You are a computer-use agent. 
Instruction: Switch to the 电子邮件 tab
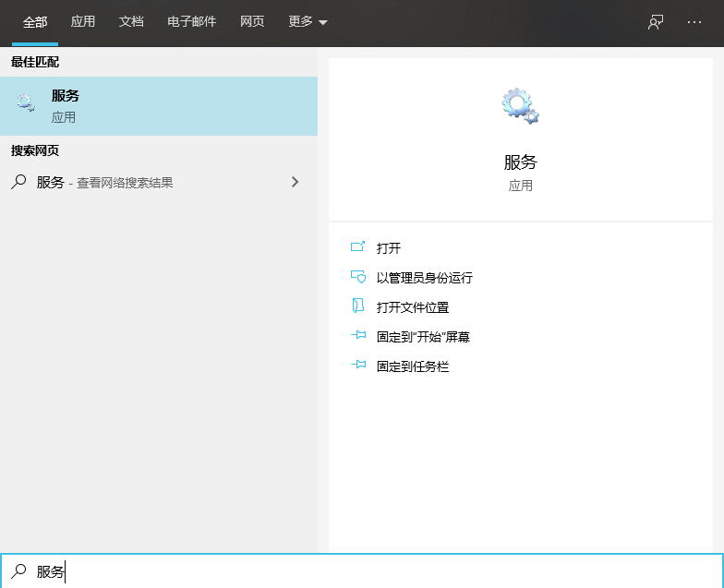192,22
